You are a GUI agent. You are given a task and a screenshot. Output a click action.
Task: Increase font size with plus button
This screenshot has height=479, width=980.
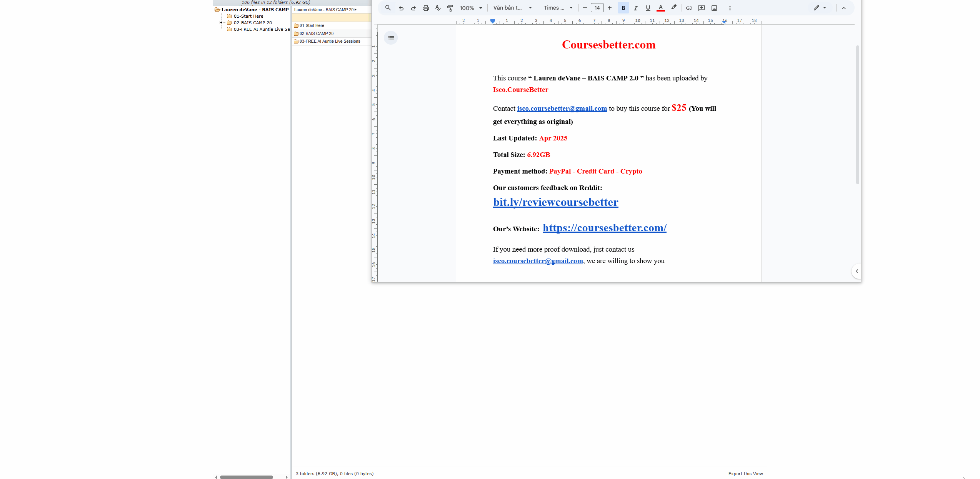[610, 8]
